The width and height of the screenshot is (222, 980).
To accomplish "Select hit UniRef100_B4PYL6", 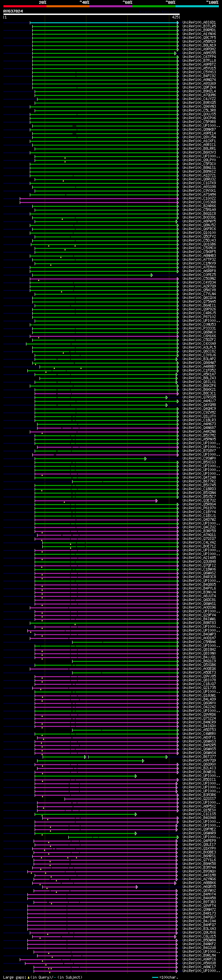I will (199, 589).
